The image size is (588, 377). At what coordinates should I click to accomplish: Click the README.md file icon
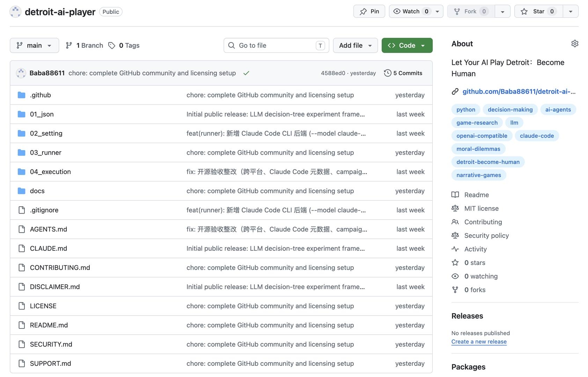point(22,325)
